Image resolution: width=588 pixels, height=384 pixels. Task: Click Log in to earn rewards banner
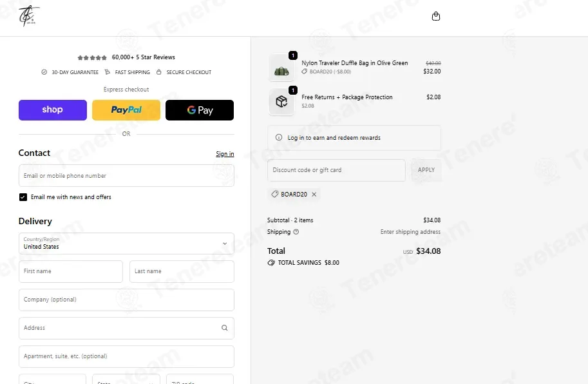(x=354, y=138)
